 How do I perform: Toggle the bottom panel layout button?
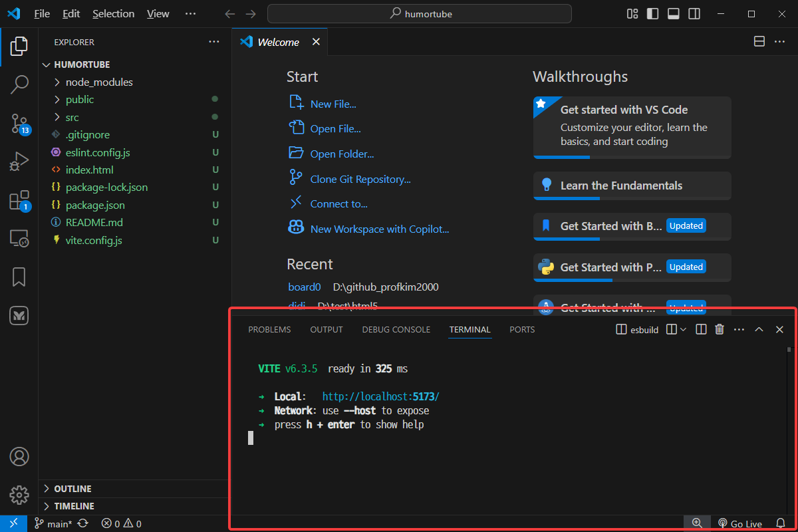point(673,14)
